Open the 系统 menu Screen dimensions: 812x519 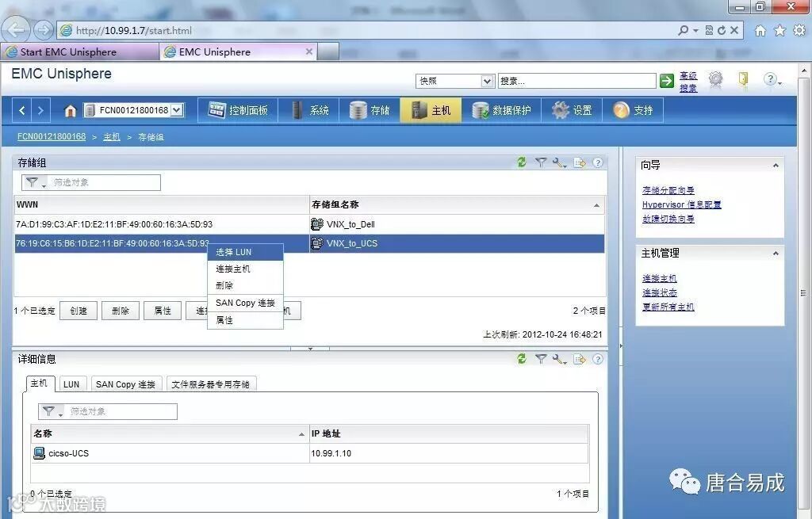[308, 110]
